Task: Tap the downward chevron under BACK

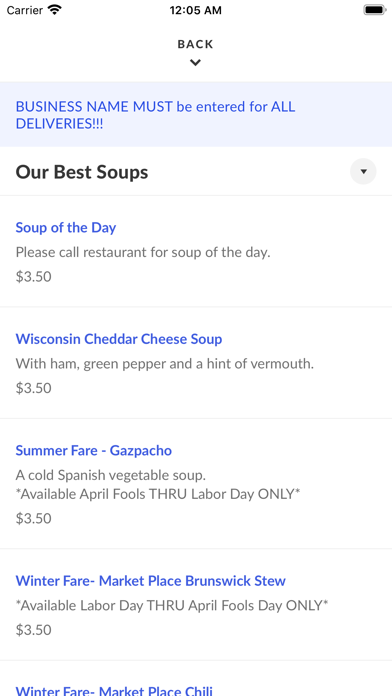Action: [195, 63]
